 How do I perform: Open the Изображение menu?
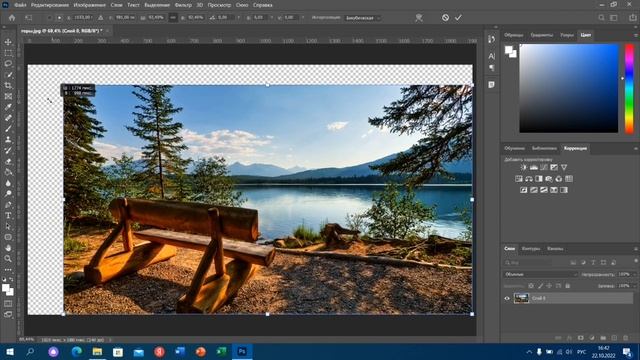[x=89, y=5]
